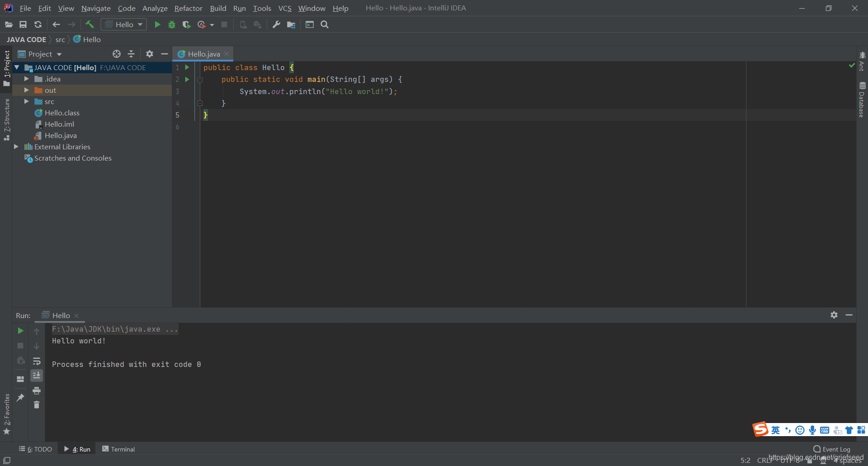Select Hello.class in project tree
This screenshot has height=466, width=868.
(x=62, y=113)
